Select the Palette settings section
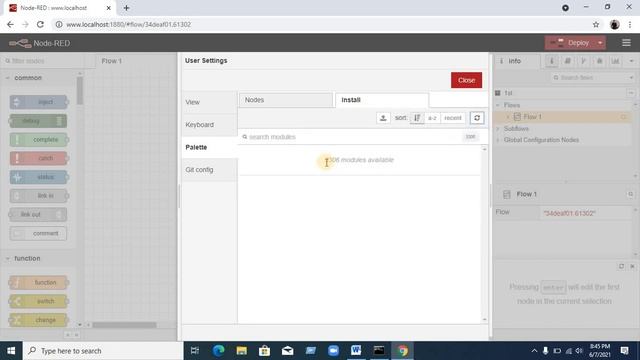 (x=209, y=147)
